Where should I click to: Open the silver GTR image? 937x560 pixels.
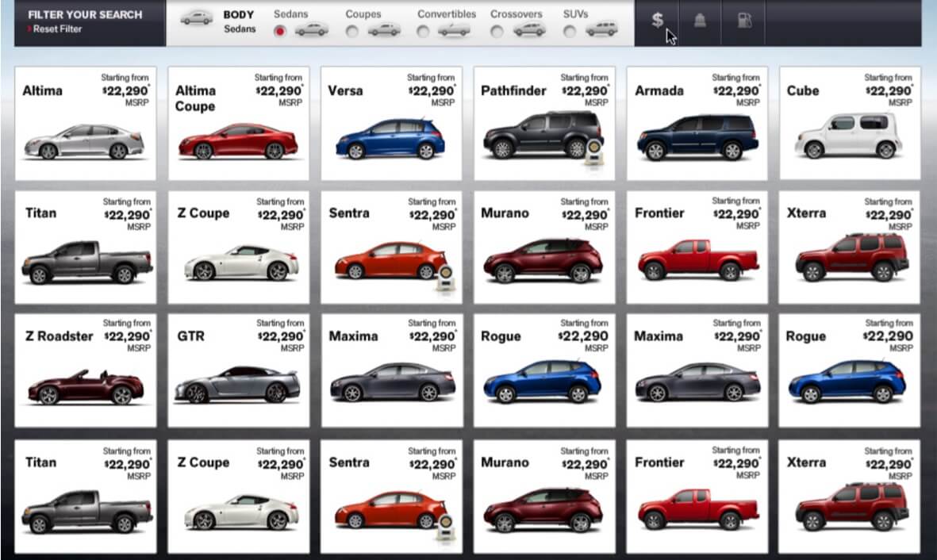click(x=237, y=384)
